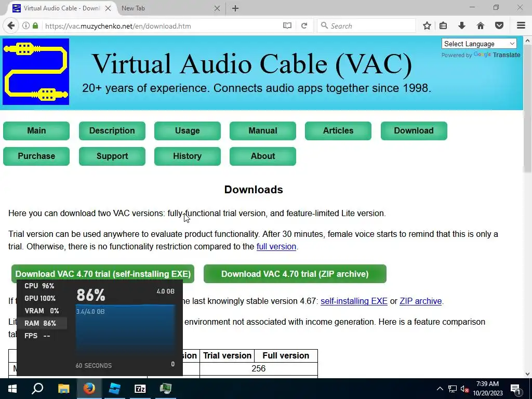
Task: Click the Google Translate powered-by label
Action: point(481,55)
